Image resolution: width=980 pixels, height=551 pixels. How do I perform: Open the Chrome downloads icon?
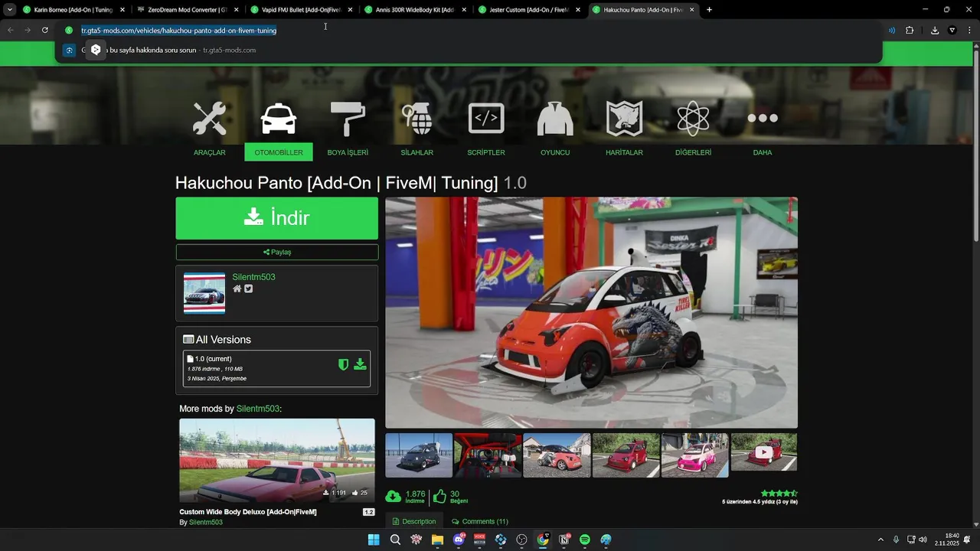935,30
